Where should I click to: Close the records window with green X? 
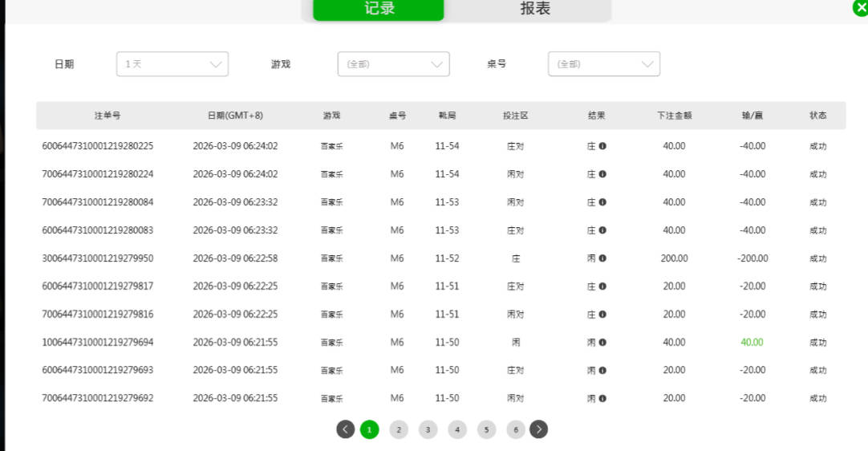coord(860,7)
